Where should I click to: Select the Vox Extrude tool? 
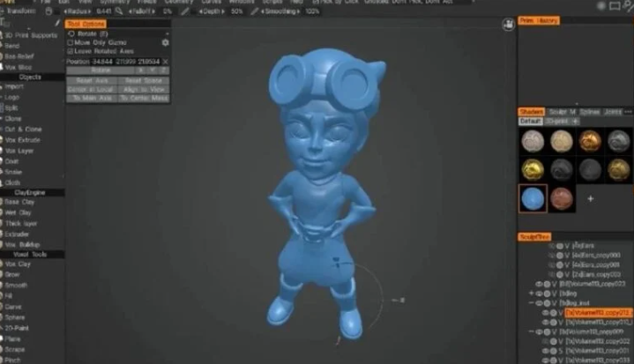click(23, 140)
